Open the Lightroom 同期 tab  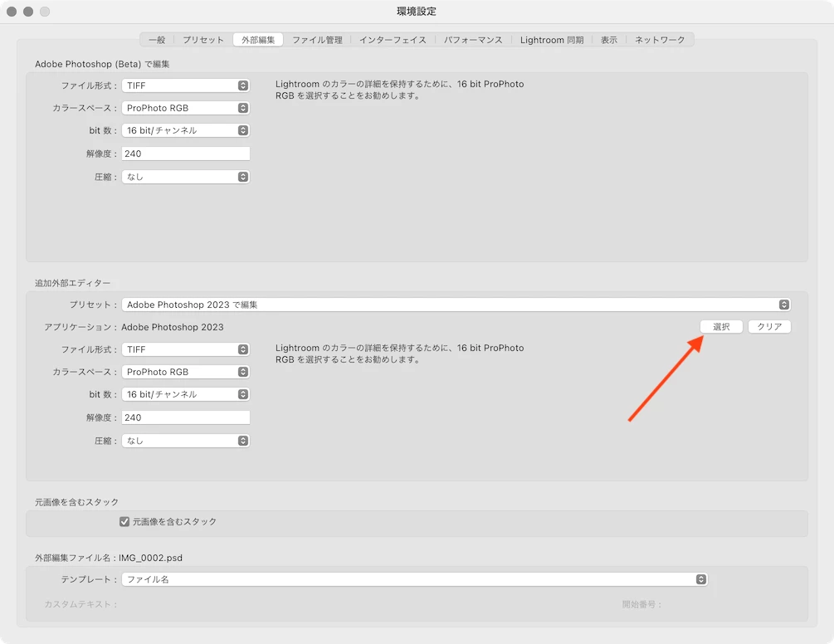[x=552, y=40]
